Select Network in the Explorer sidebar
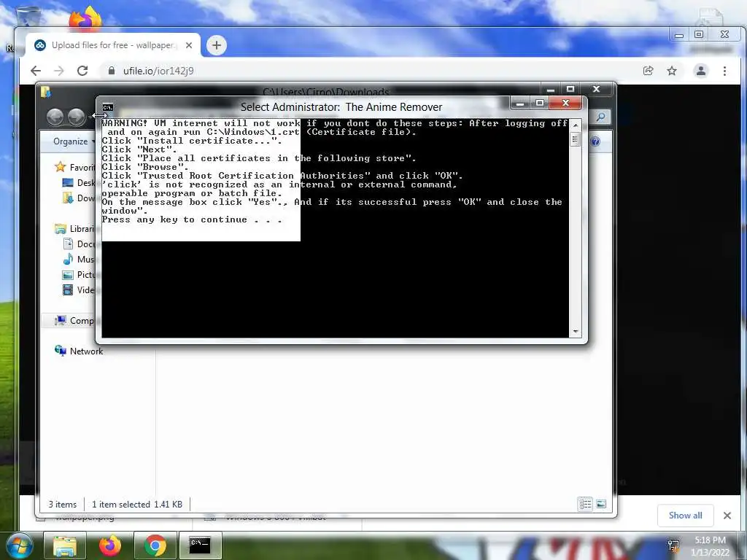747x560 pixels. (x=79, y=351)
